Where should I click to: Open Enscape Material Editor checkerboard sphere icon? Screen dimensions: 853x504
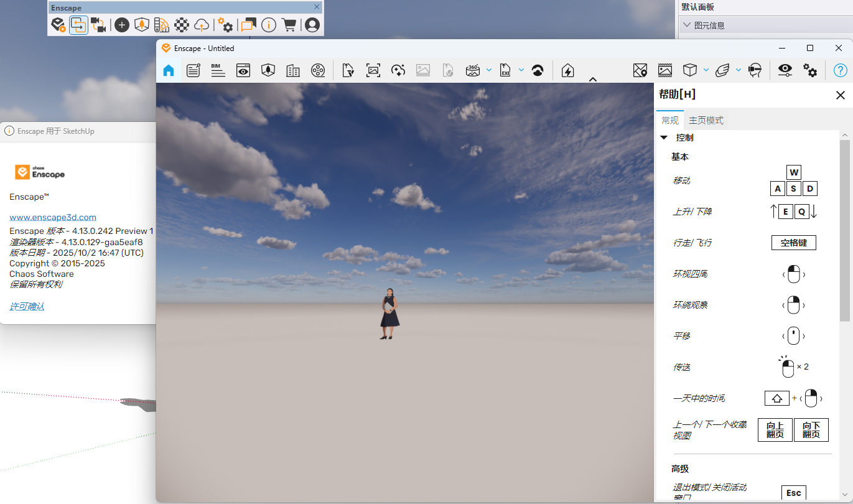(x=182, y=25)
